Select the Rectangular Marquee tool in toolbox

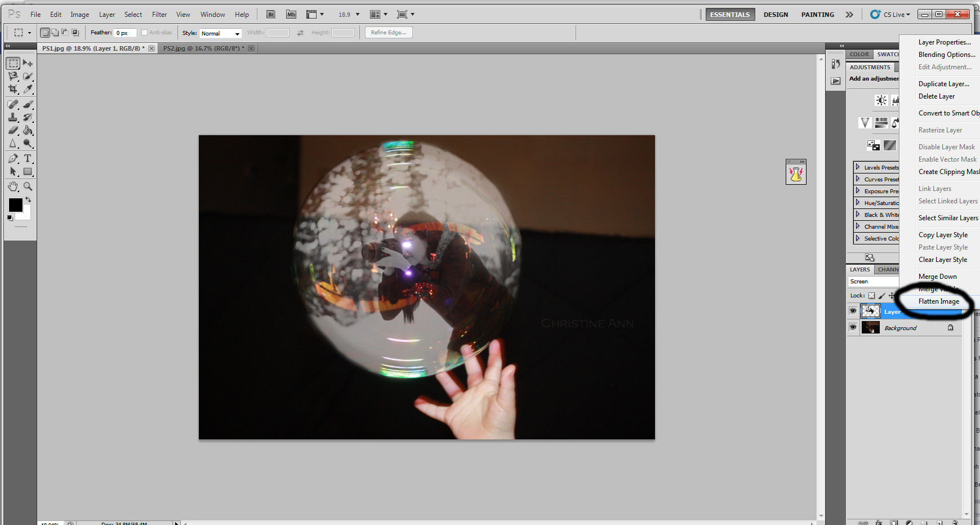click(x=14, y=64)
